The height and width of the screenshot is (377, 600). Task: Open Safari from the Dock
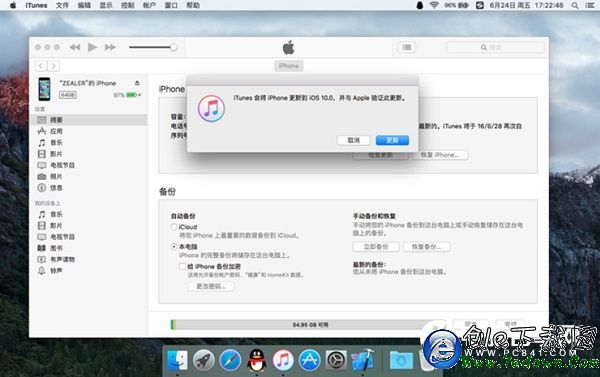pyautogui.click(x=230, y=361)
